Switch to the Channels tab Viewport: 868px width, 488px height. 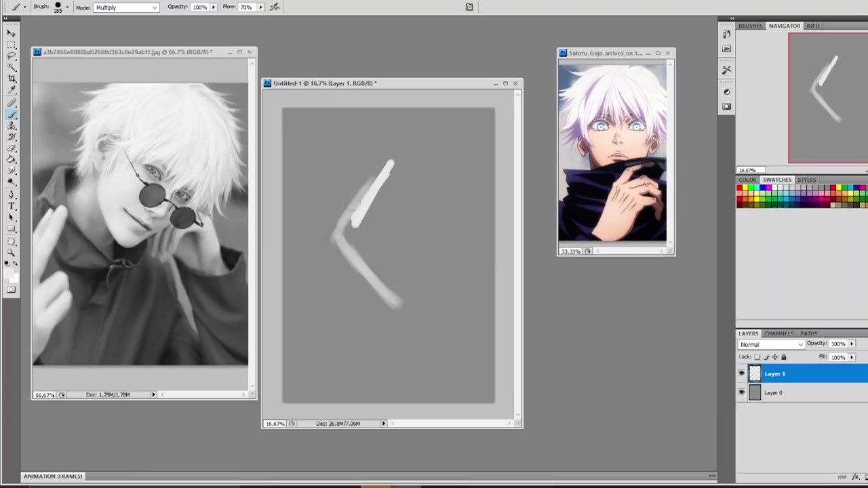779,333
